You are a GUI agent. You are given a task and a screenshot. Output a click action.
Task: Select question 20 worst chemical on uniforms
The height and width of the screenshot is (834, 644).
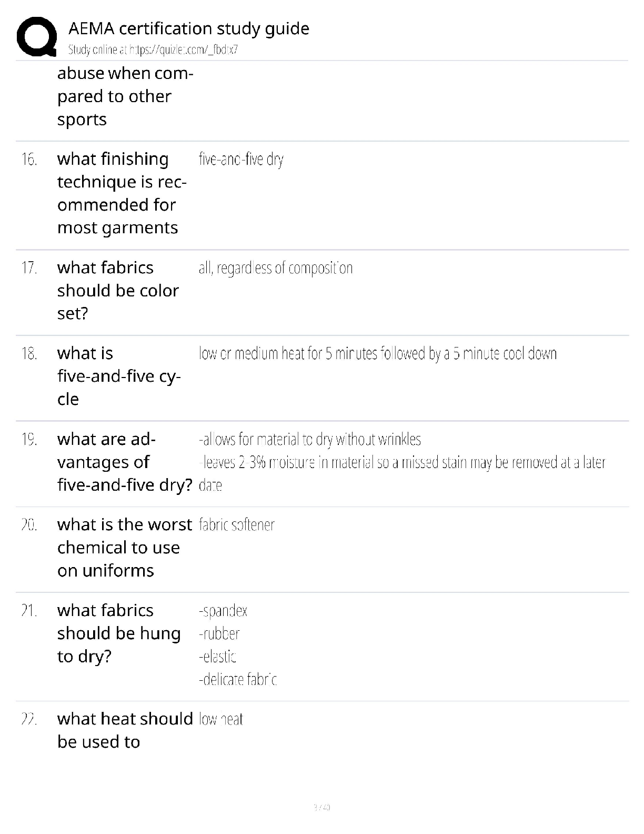[x=125, y=548]
